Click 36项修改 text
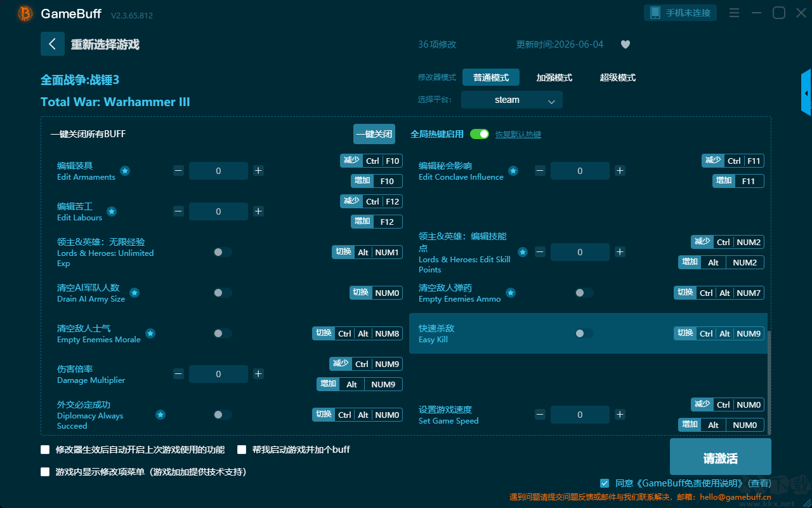The width and height of the screenshot is (812, 508). (x=437, y=44)
